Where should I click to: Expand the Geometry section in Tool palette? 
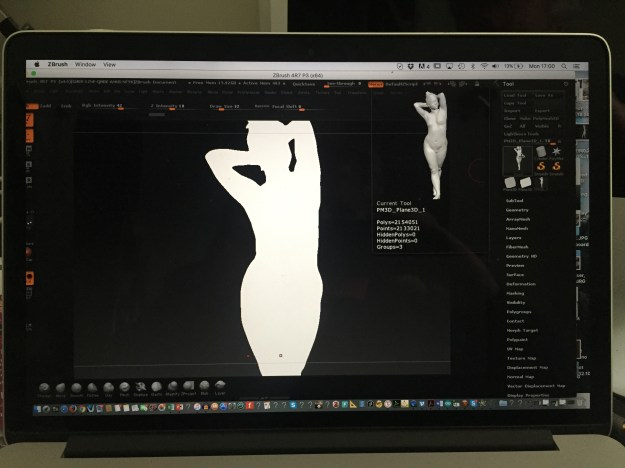518,210
